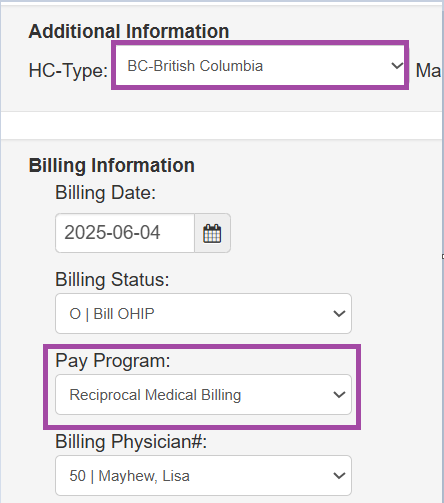Expand the Billing Status dropdown showing Bill OHIP
This screenshot has width=444, height=503.
pos(203,313)
